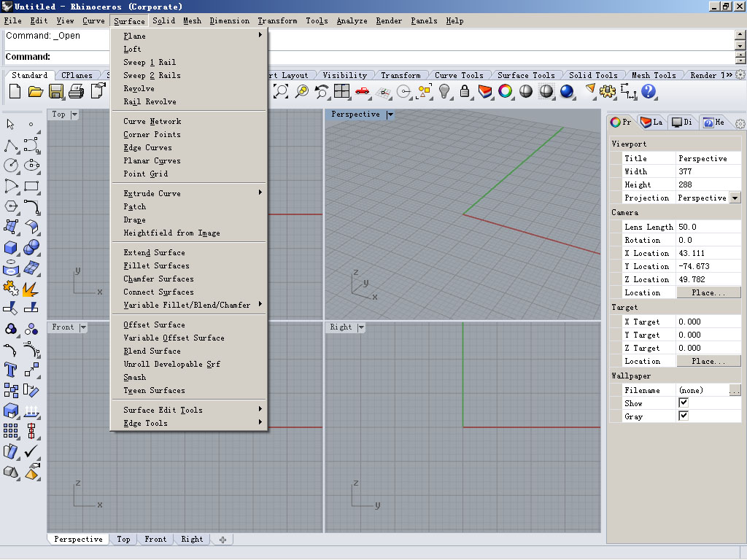Open the Layers panel tab
The height and width of the screenshot is (560, 747).
point(651,122)
